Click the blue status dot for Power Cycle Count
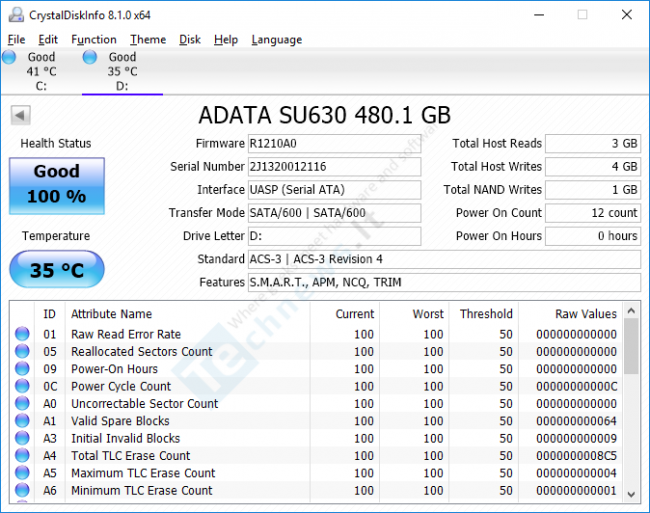This screenshot has height=513, width=650. tap(22, 386)
